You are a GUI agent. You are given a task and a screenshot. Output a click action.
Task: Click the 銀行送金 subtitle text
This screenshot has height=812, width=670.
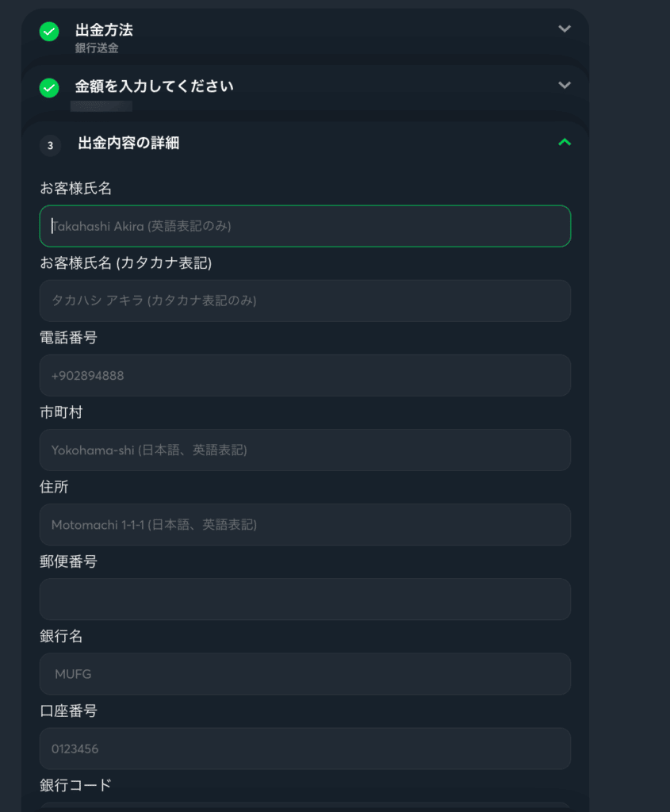click(x=97, y=48)
